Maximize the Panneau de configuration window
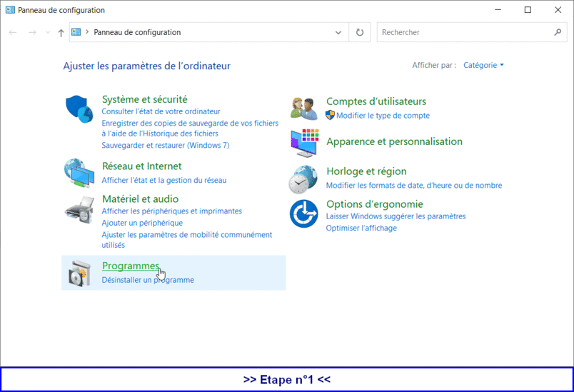This screenshot has height=392, width=574. tap(528, 10)
